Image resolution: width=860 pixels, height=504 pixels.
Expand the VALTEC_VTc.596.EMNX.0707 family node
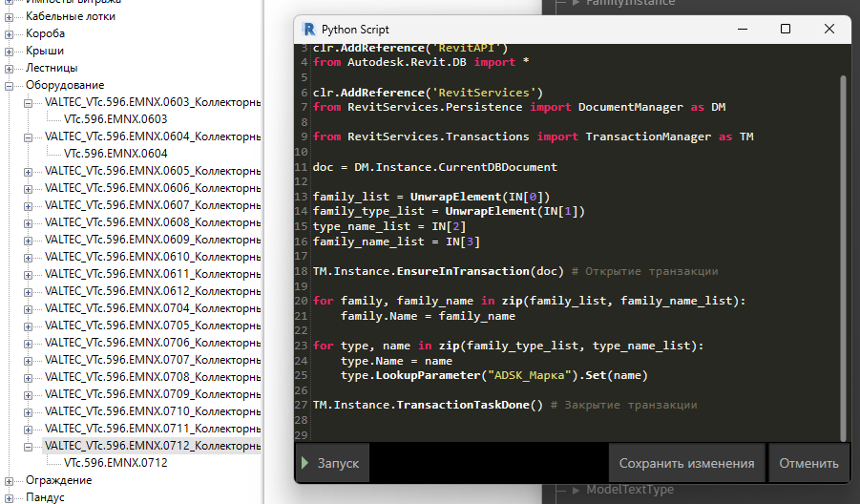pyautogui.click(x=28, y=361)
